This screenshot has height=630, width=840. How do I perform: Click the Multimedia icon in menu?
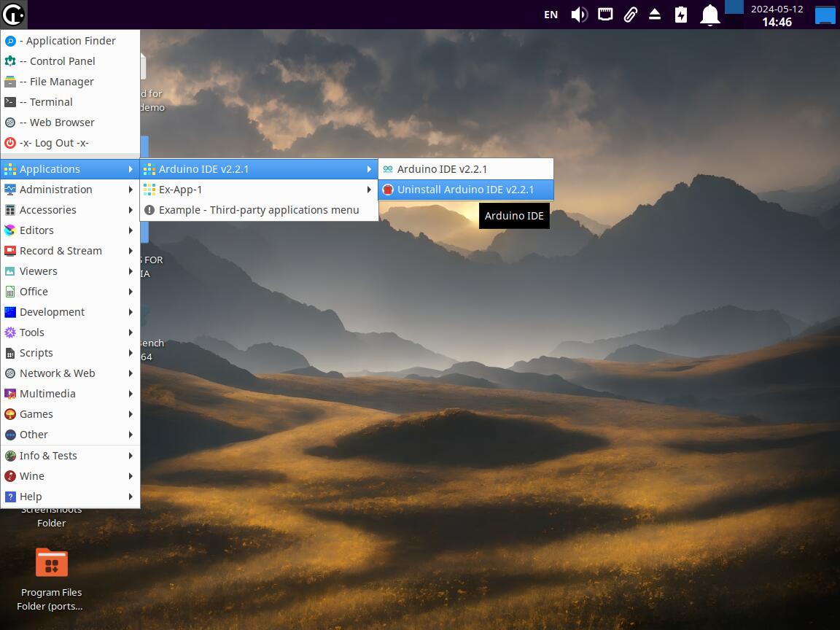tap(10, 393)
